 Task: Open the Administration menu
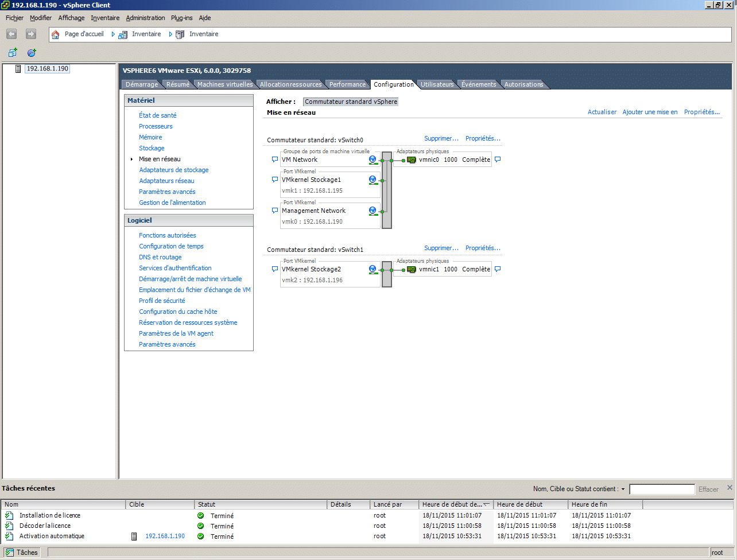click(145, 18)
